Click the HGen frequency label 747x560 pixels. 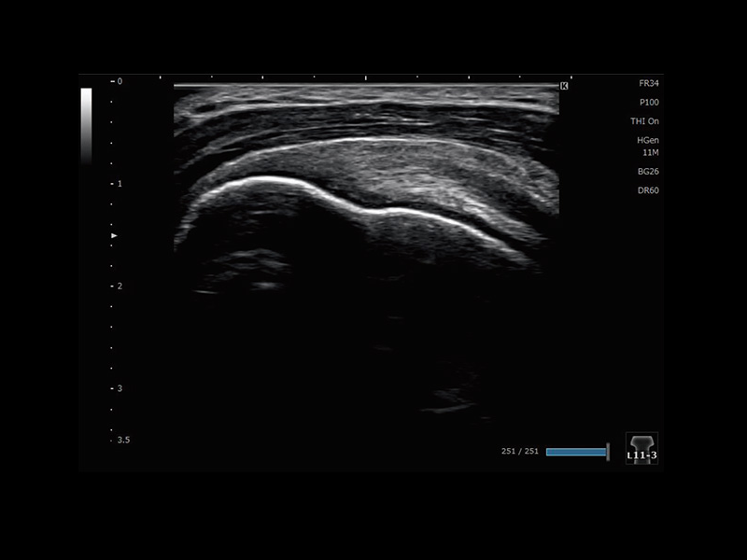point(648,141)
